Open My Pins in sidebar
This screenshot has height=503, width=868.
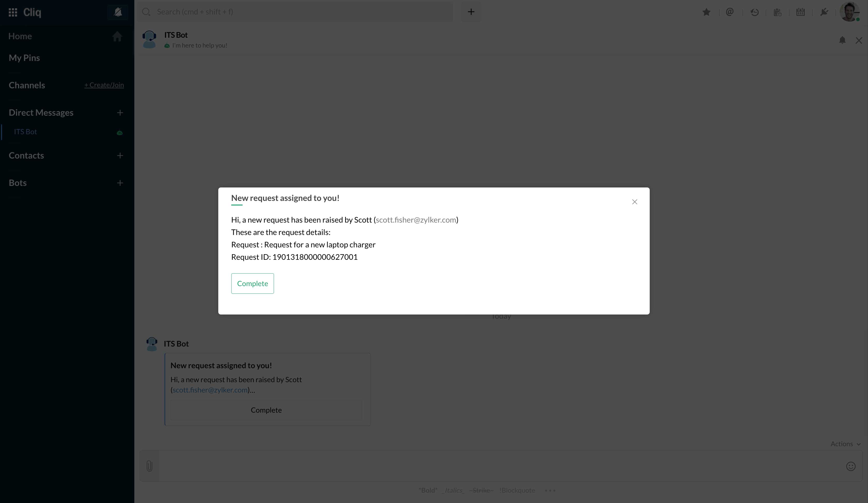pos(24,58)
